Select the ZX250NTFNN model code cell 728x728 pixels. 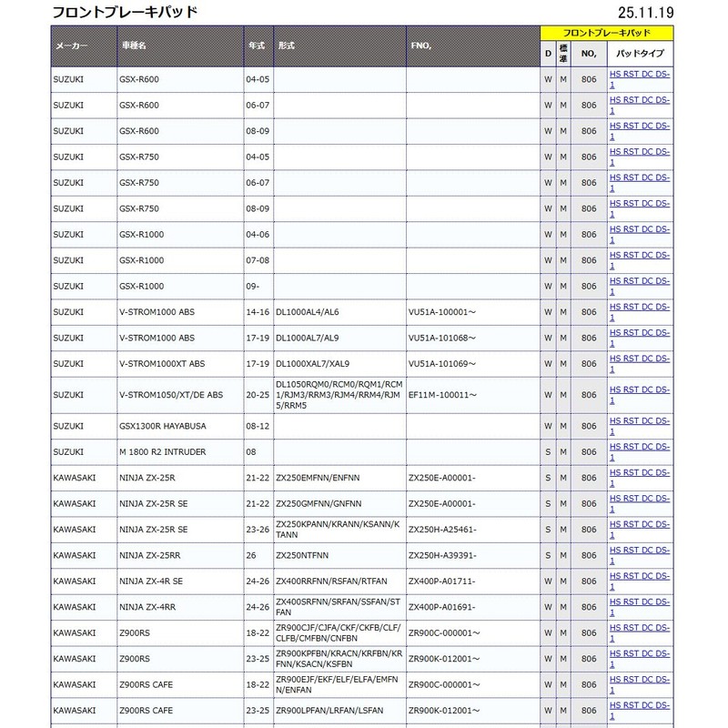[339, 555]
